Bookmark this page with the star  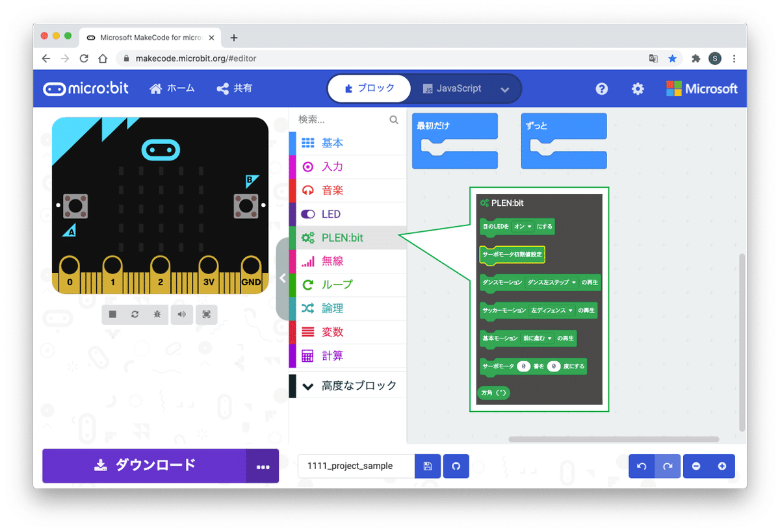673,58
